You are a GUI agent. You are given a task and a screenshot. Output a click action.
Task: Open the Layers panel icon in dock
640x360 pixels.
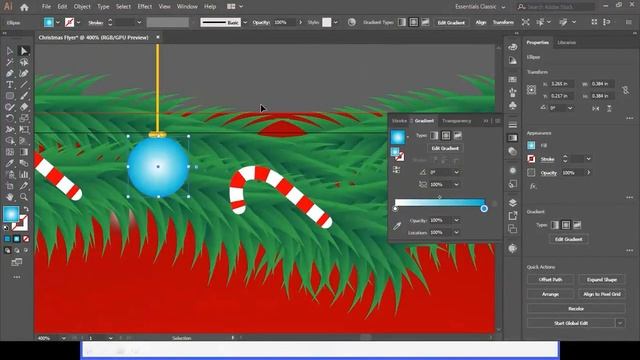[x=513, y=203]
